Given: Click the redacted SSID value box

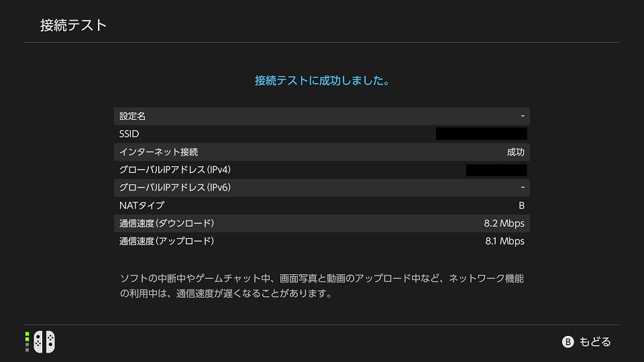Looking at the screenshot, I should coord(482,134).
